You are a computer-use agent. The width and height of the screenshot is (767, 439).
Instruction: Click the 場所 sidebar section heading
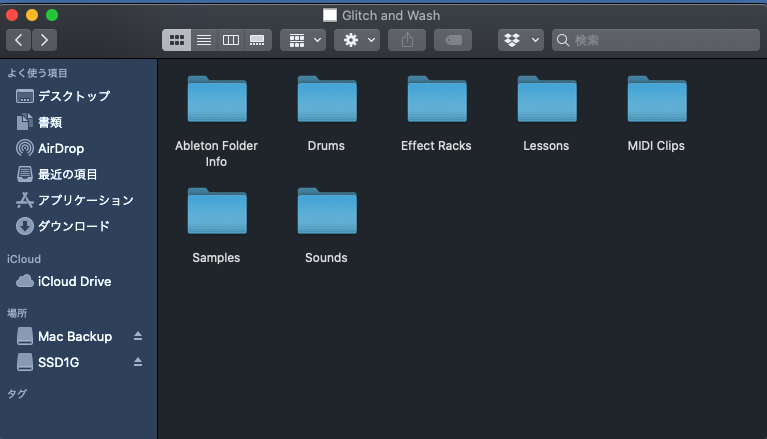tap(17, 314)
